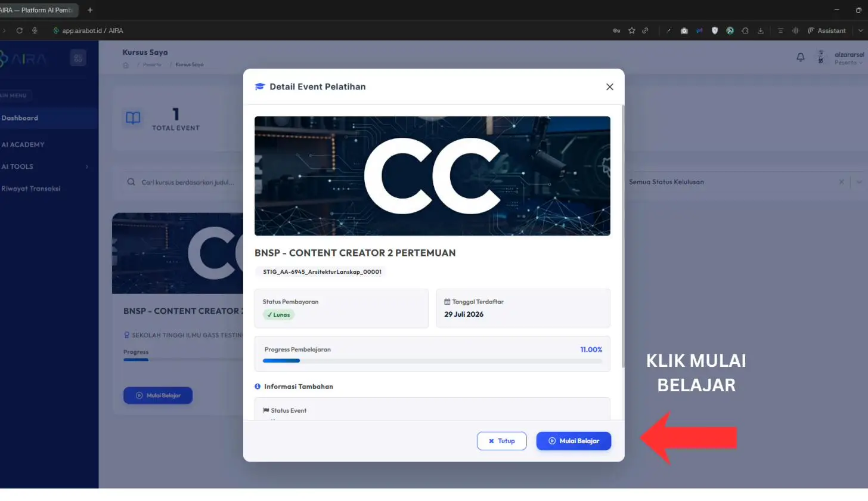Click the white shield extension icon
The image size is (868, 501).
pos(715,30)
